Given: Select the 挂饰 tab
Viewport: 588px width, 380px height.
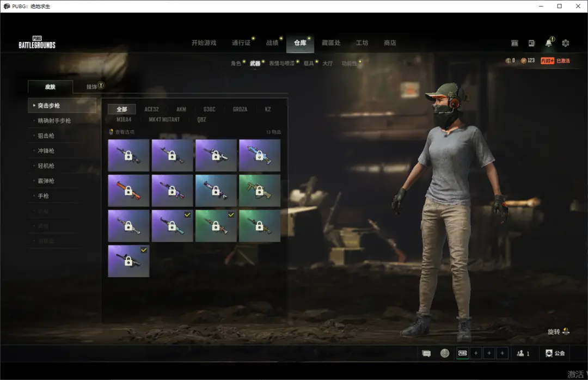Looking at the screenshot, I should [91, 87].
